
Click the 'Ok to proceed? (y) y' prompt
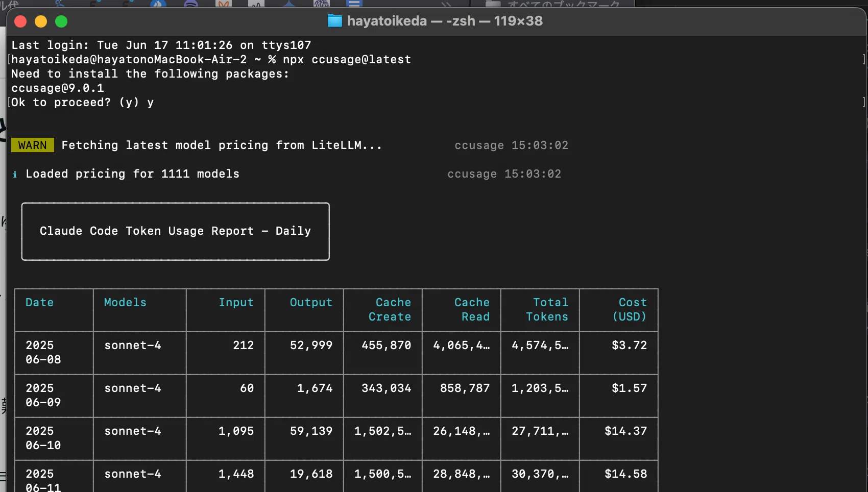(x=83, y=103)
